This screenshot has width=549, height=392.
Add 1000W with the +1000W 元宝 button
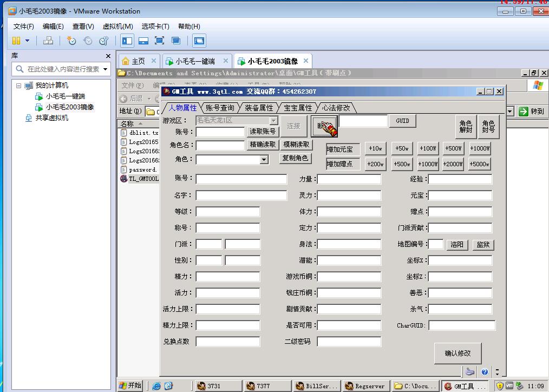[479, 148]
